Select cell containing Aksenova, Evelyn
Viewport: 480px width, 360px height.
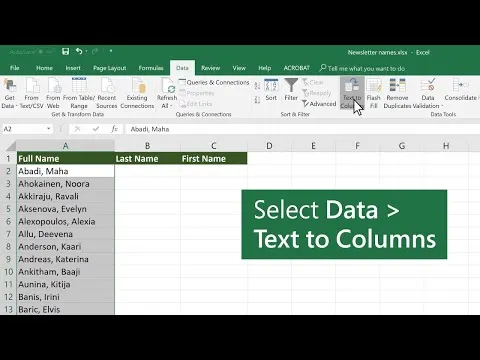click(65, 209)
